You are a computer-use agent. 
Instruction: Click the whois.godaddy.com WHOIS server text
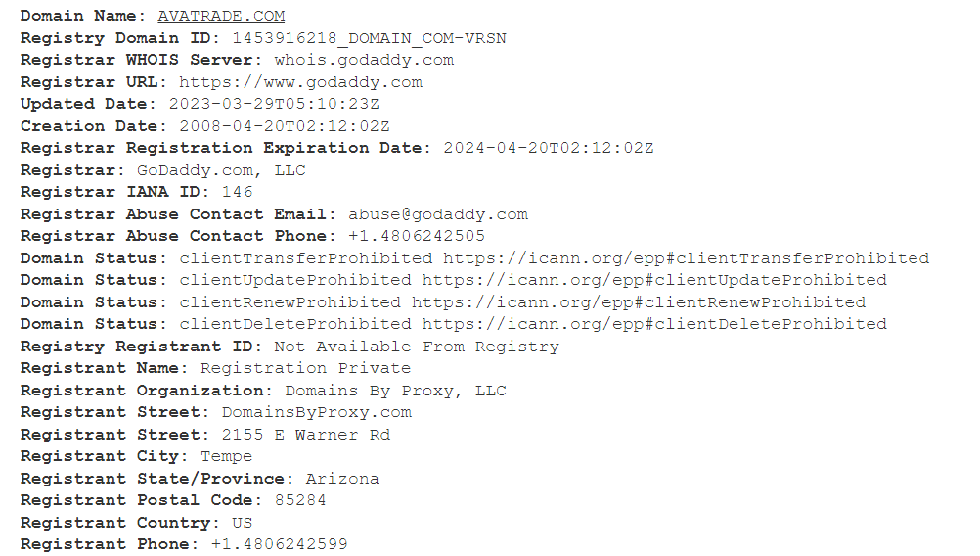point(364,60)
